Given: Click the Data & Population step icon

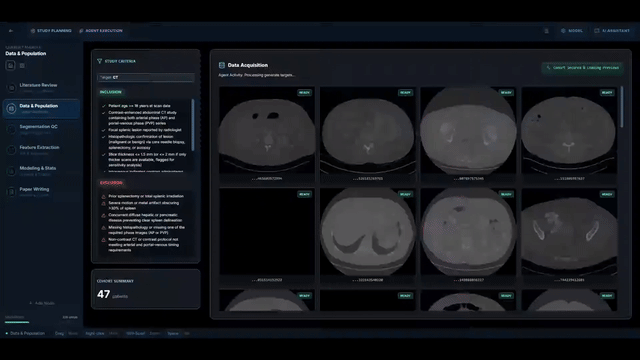Looking at the screenshot, I should pyautogui.click(x=11, y=109).
